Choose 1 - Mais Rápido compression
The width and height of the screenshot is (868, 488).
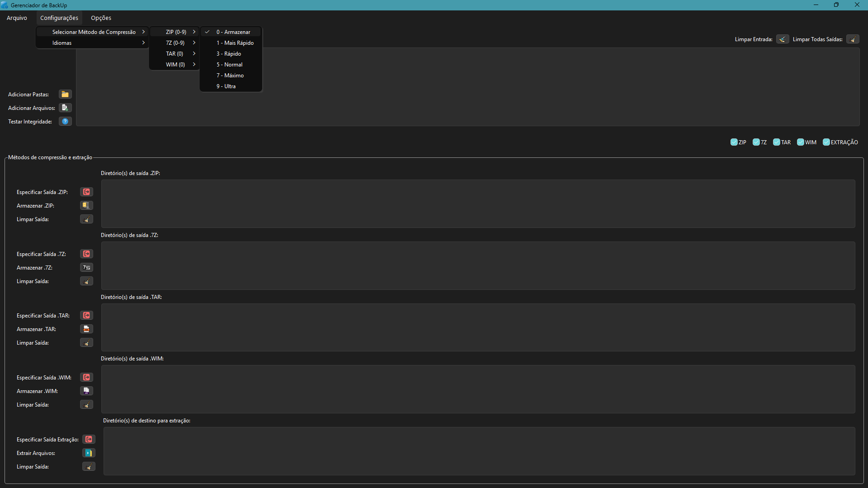[231, 43]
